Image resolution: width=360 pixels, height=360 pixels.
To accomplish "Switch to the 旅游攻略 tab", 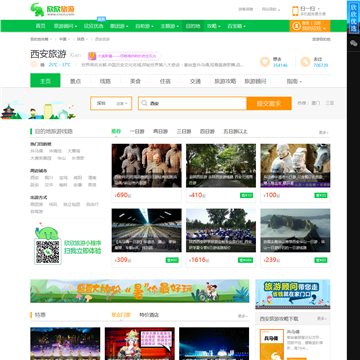I will (225, 81).
